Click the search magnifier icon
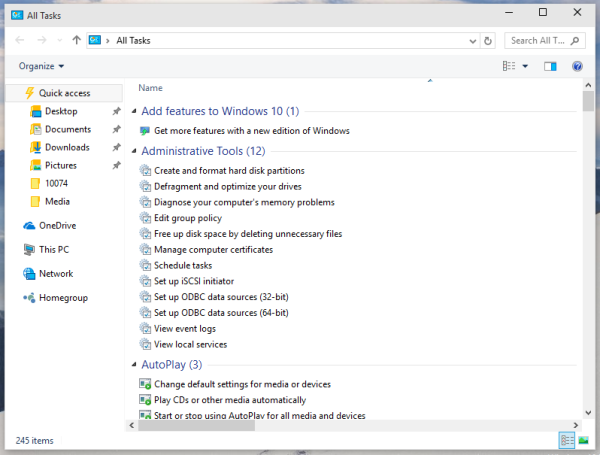The height and width of the screenshot is (455, 600). (575, 41)
